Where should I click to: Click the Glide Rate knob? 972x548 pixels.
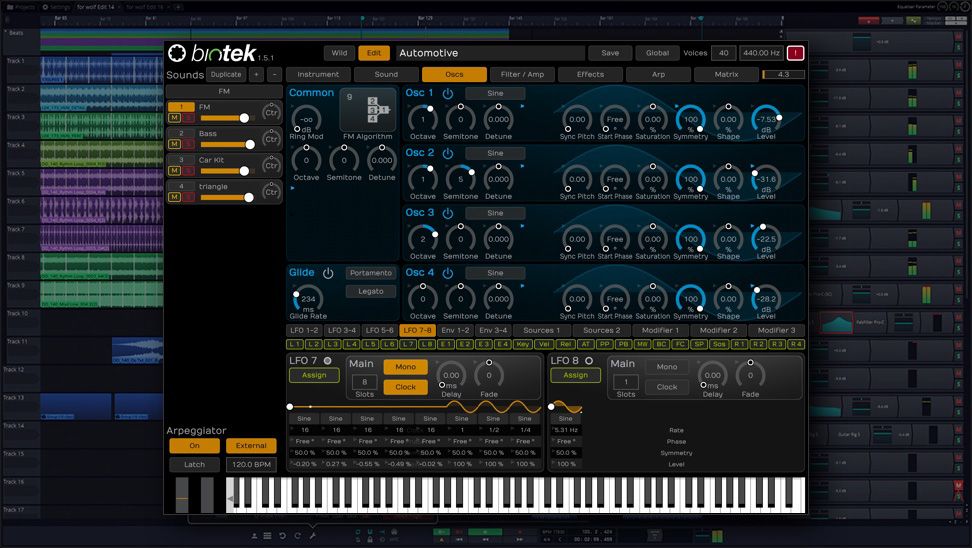308,299
